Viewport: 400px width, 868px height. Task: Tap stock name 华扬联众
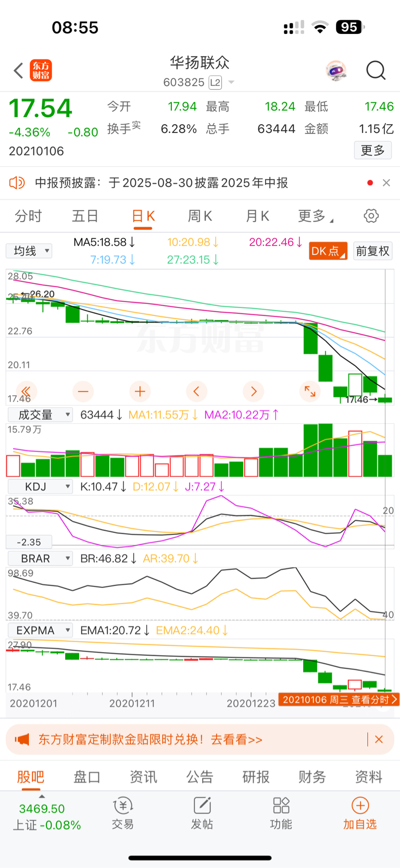click(200, 63)
